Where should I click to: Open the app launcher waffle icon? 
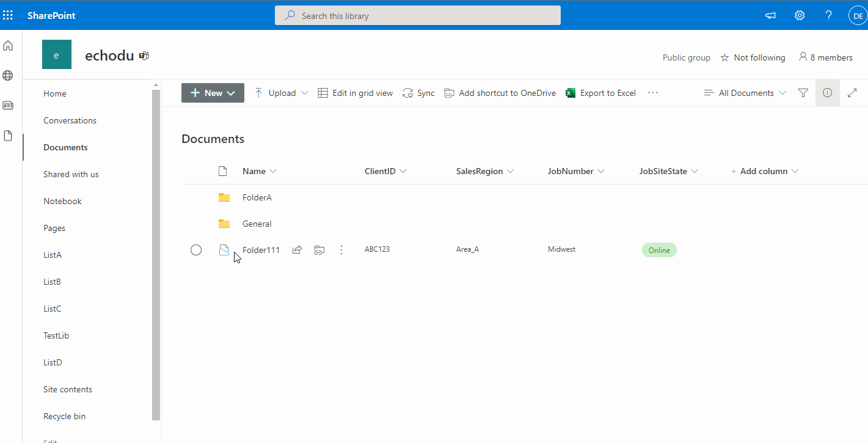coord(8,15)
